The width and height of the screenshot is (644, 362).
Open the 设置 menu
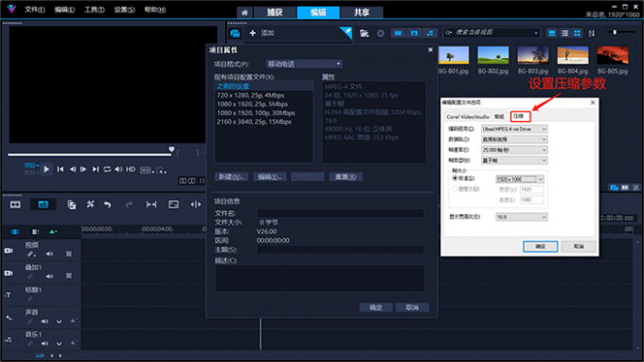(124, 9)
